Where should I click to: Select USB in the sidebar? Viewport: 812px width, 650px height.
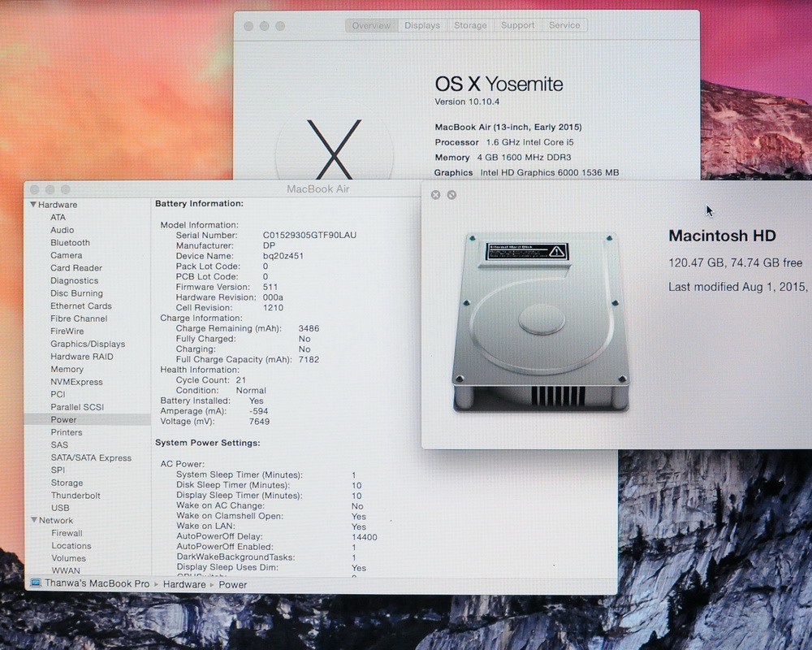(60, 508)
